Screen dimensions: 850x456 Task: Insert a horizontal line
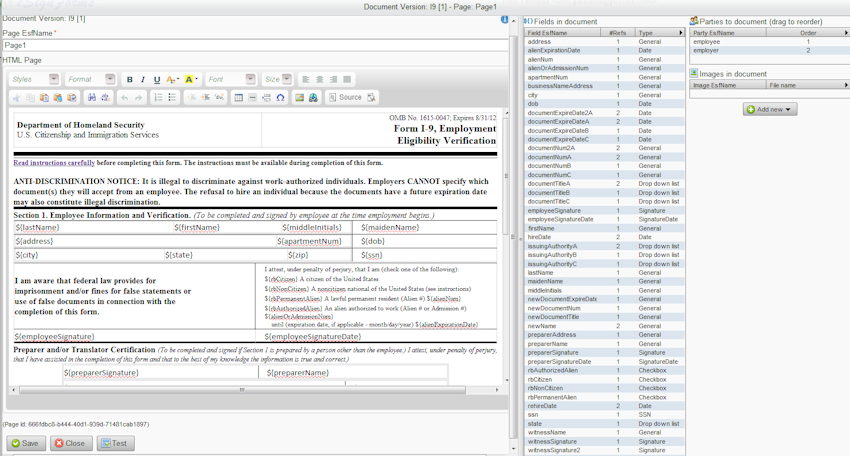point(252,98)
